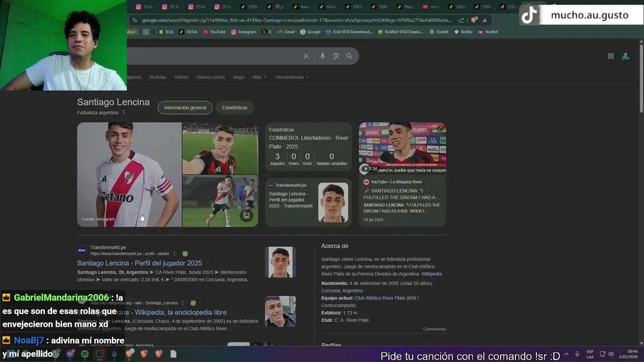Open the Gmail bookmark
The width and height of the screenshot is (644, 362).
click(286, 32)
